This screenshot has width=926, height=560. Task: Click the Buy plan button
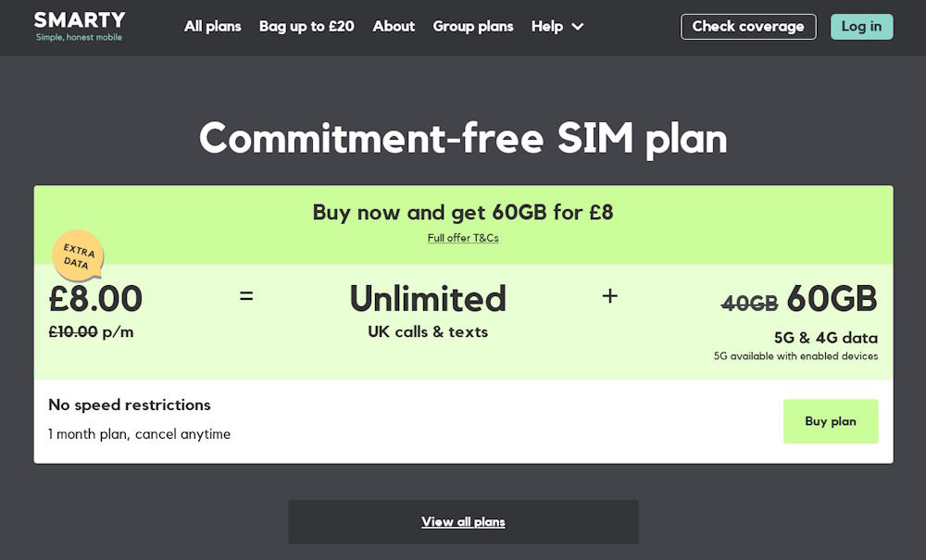coord(831,421)
